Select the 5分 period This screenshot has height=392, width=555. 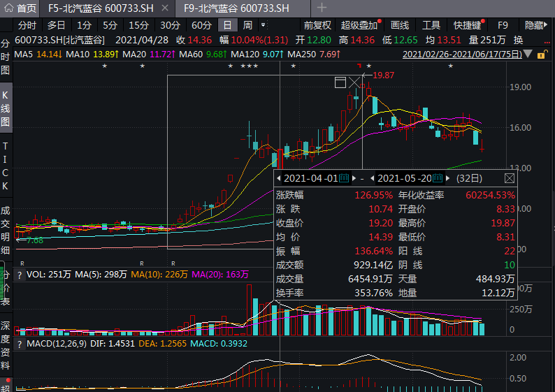[110, 25]
